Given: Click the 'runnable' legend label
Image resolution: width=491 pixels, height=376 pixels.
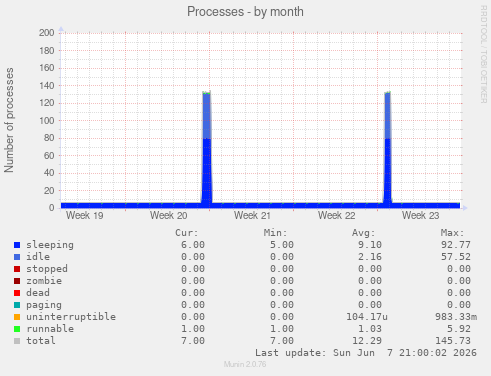Looking at the screenshot, I should (50, 329).
